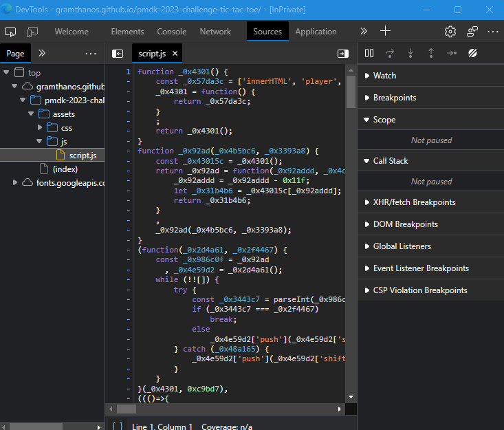The width and height of the screenshot is (504, 430).
Task: Toggle device emulation icon
Action: tap(32, 32)
